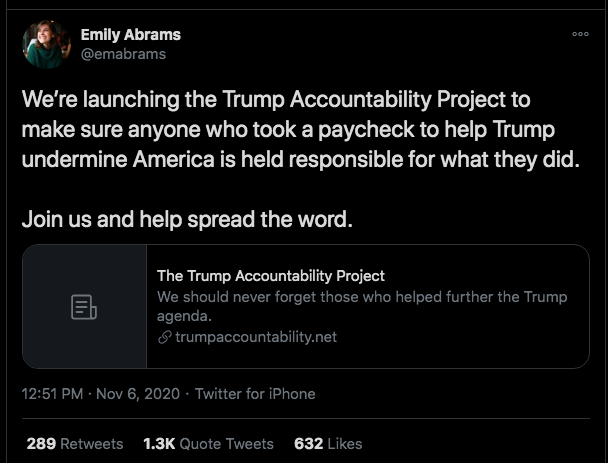Click the 12:51 PM time in the timestamp
The width and height of the screenshot is (608, 463).
tap(54, 394)
